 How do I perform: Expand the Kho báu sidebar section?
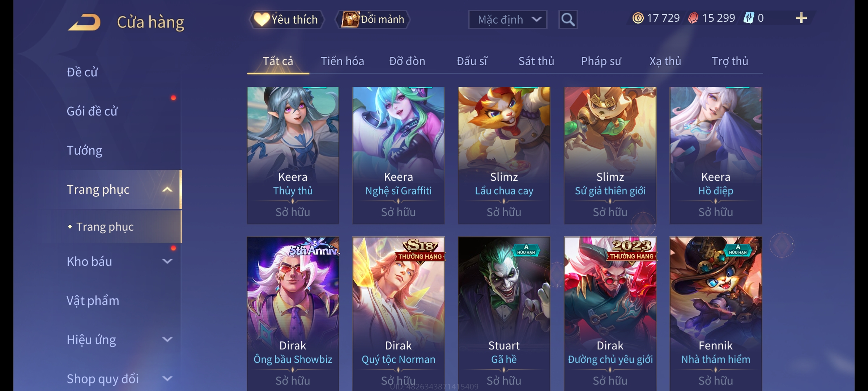(x=167, y=261)
